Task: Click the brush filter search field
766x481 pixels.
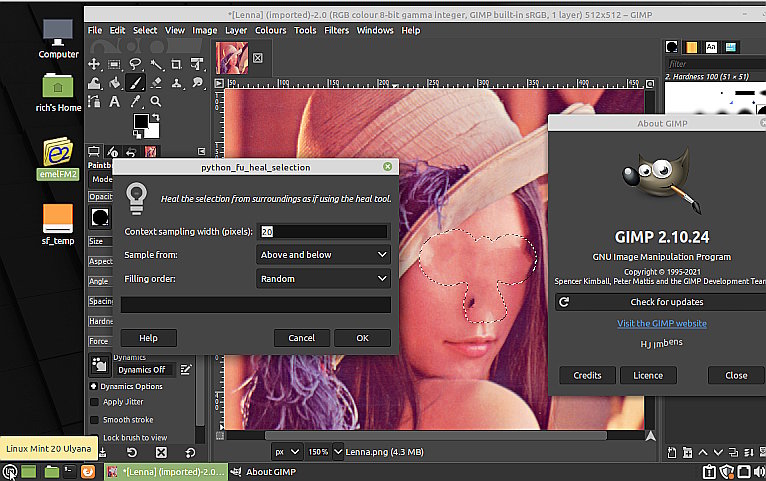Action: [x=715, y=64]
